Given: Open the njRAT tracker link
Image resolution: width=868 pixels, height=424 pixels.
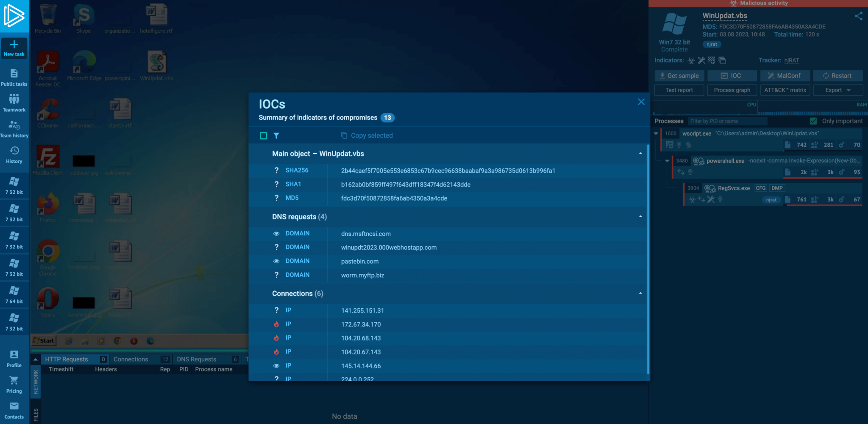Looking at the screenshot, I should pyautogui.click(x=791, y=61).
